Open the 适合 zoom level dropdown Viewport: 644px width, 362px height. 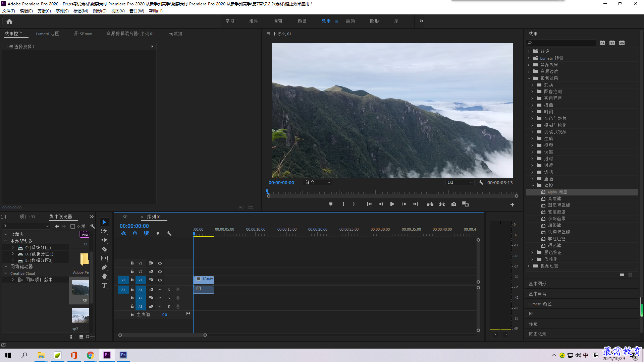pos(318,183)
